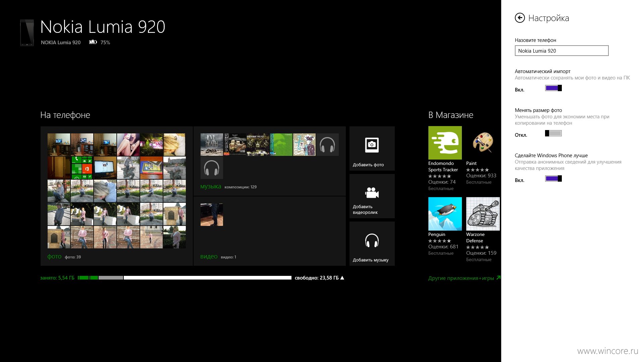Toggle the Автоматический импорт switch

click(553, 88)
